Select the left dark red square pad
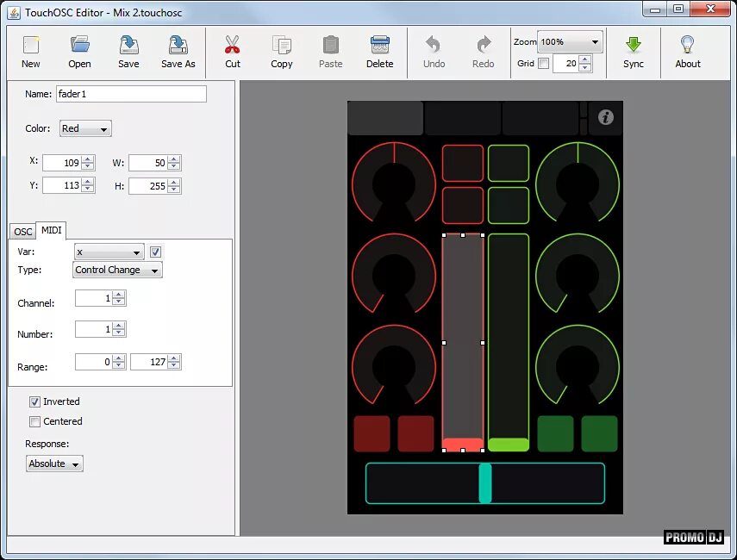737x560 pixels. [x=372, y=433]
